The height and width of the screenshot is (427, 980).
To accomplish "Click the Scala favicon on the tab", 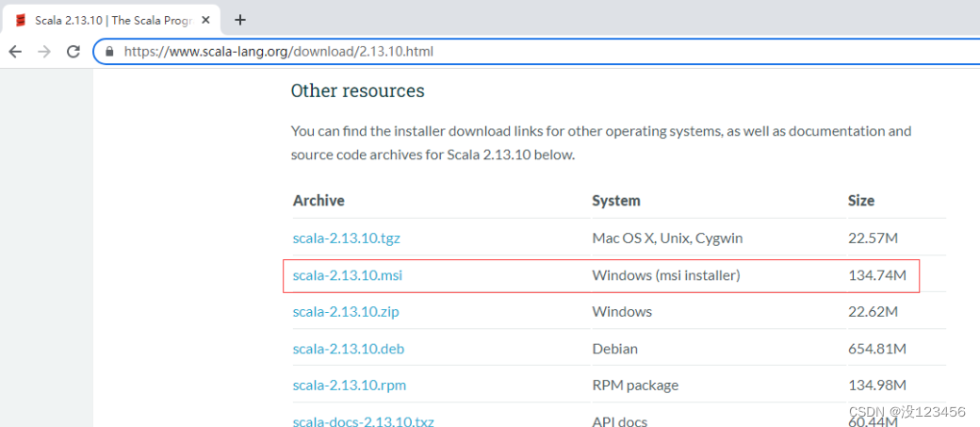I will (21, 21).
